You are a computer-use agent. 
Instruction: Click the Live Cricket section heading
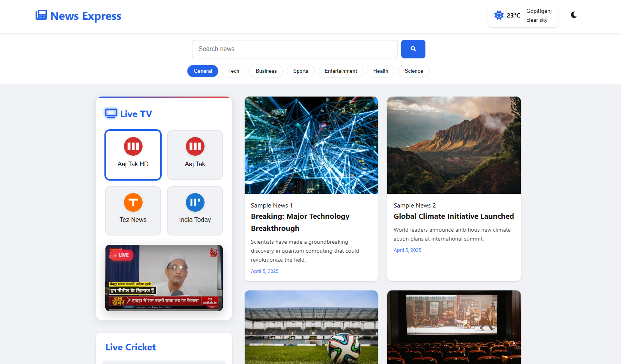tap(131, 347)
